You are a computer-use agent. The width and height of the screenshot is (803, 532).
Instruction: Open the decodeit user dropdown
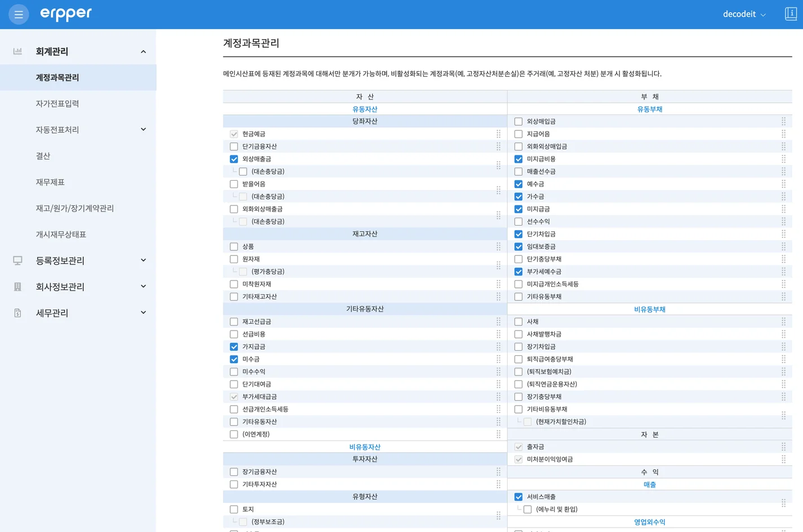pyautogui.click(x=744, y=14)
